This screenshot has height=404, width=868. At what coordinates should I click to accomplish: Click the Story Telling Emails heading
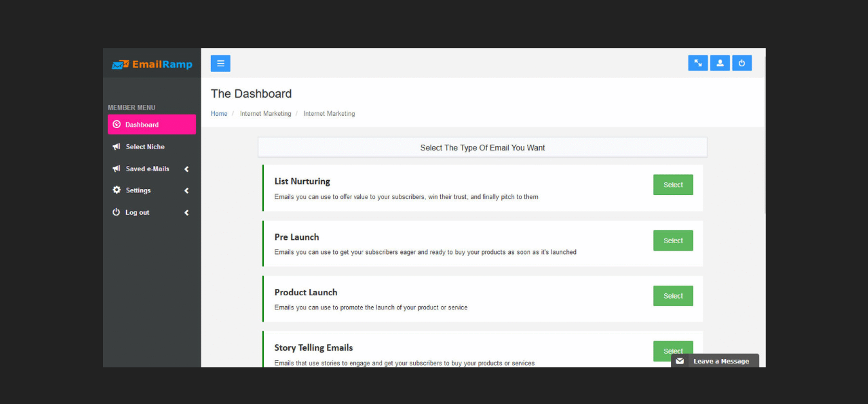tap(313, 347)
